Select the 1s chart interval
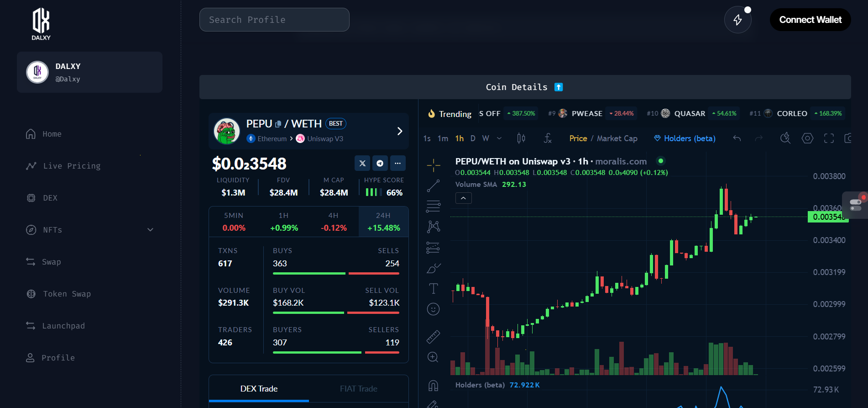Screen dimensions: 868x408 [x=427, y=138]
